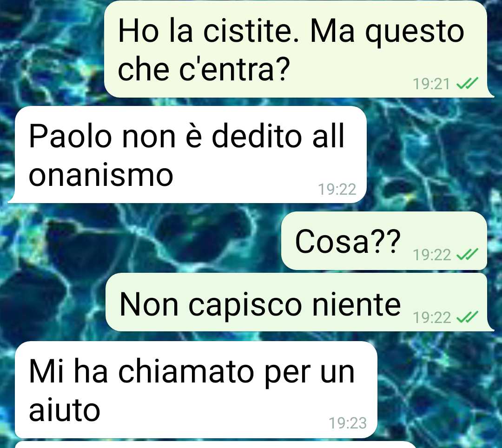Click the 19:23 timestamp
This screenshot has height=448, width=502.
348,423
